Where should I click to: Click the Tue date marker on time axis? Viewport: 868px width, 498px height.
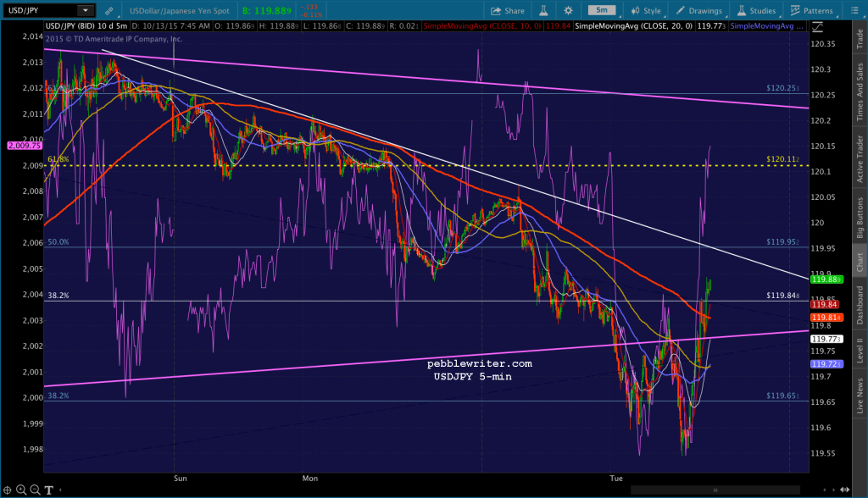(x=616, y=478)
